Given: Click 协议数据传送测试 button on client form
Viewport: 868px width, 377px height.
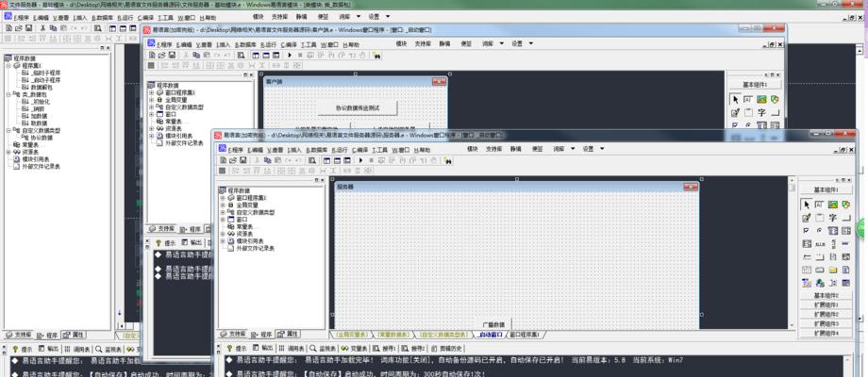Looking at the screenshot, I should tap(358, 107).
